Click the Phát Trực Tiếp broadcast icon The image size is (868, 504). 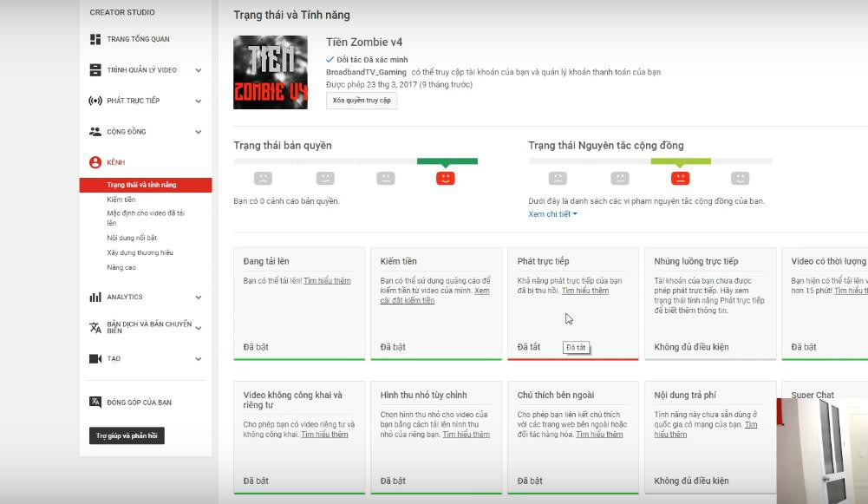(x=95, y=101)
